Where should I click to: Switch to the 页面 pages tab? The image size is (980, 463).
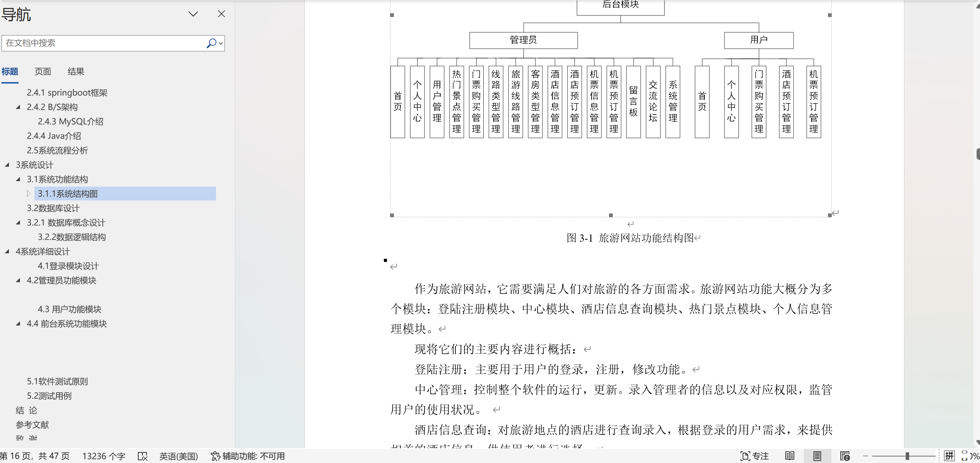(43, 71)
